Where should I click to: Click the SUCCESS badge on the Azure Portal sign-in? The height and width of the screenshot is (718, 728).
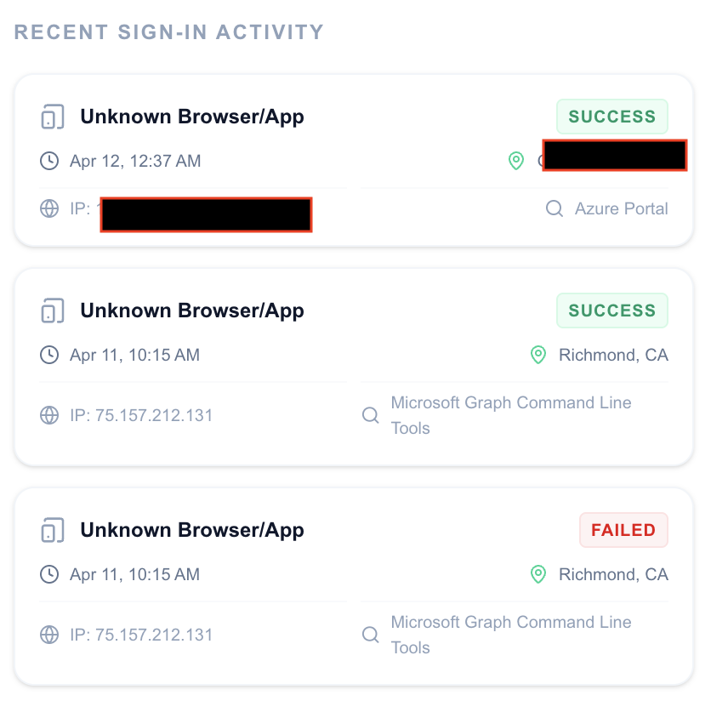tap(612, 117)
